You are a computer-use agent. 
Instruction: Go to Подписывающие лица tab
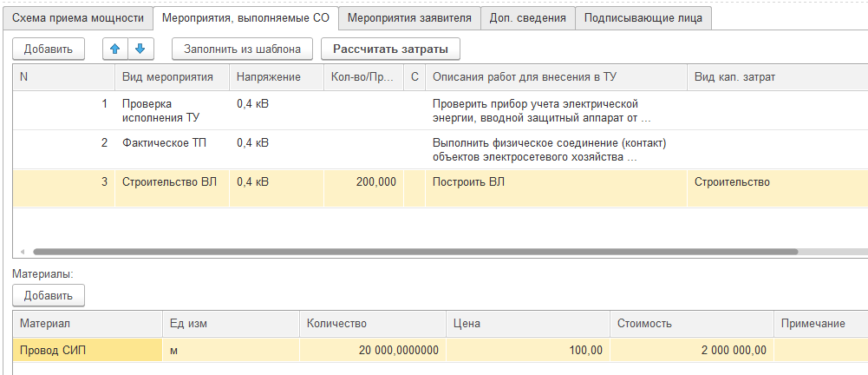(x=643, y=17)
